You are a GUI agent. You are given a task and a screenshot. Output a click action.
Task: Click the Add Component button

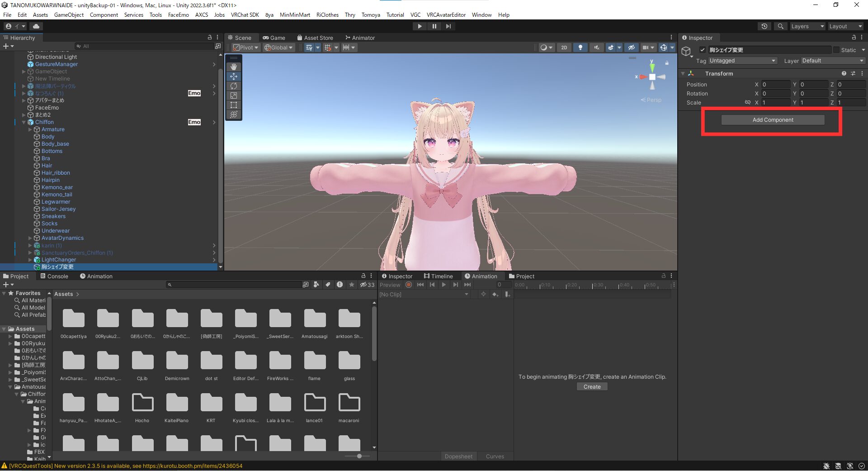[773, 120]
